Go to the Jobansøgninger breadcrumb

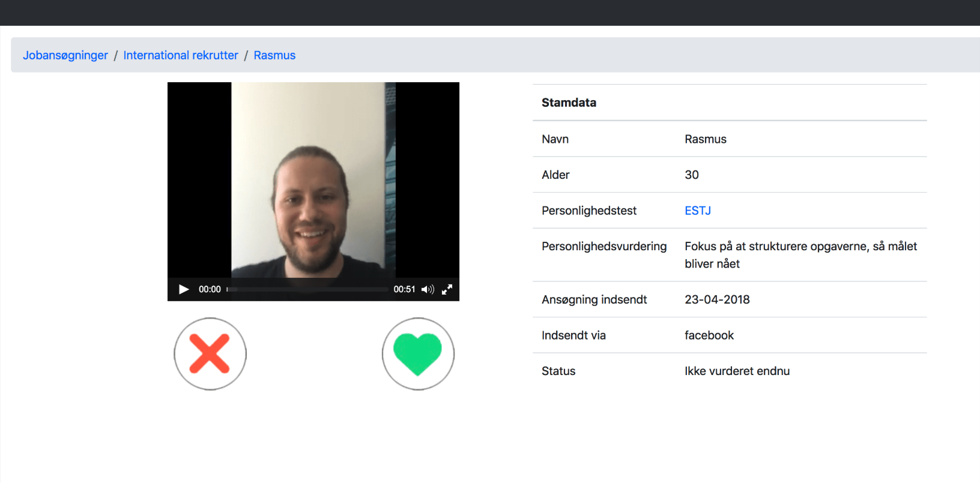point(65,55)
